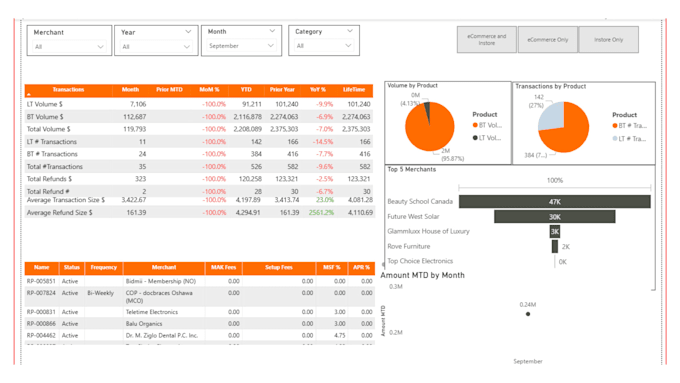680x383 pixels.
Task: Click the 0.24M data point on Amount MTD chart
Action: coord(528,314)
